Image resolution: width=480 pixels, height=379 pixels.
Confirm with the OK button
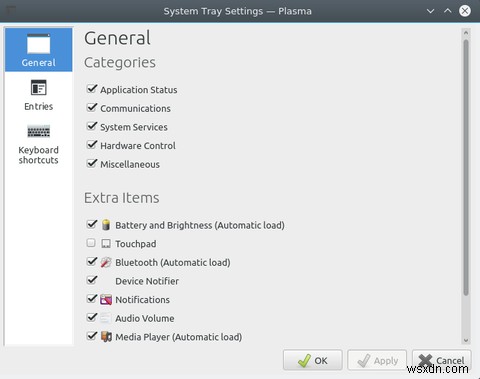coord(313,360)
